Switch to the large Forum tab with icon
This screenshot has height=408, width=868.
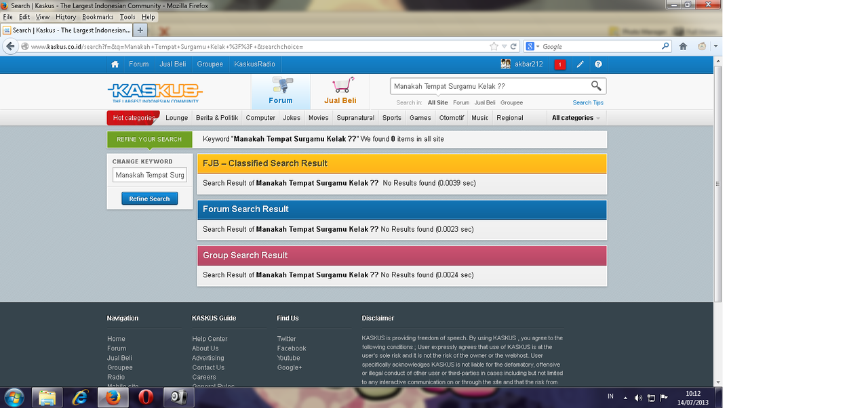(x=281, y=91)
